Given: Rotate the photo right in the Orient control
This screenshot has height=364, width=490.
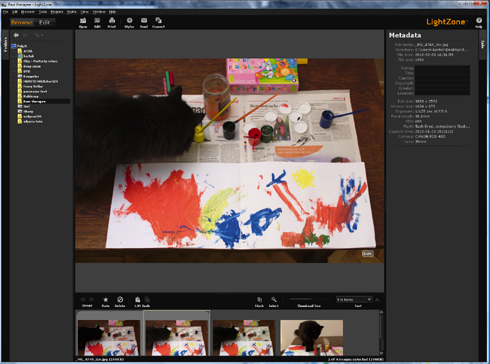Looking at the screenshot, I should [91, 299].
